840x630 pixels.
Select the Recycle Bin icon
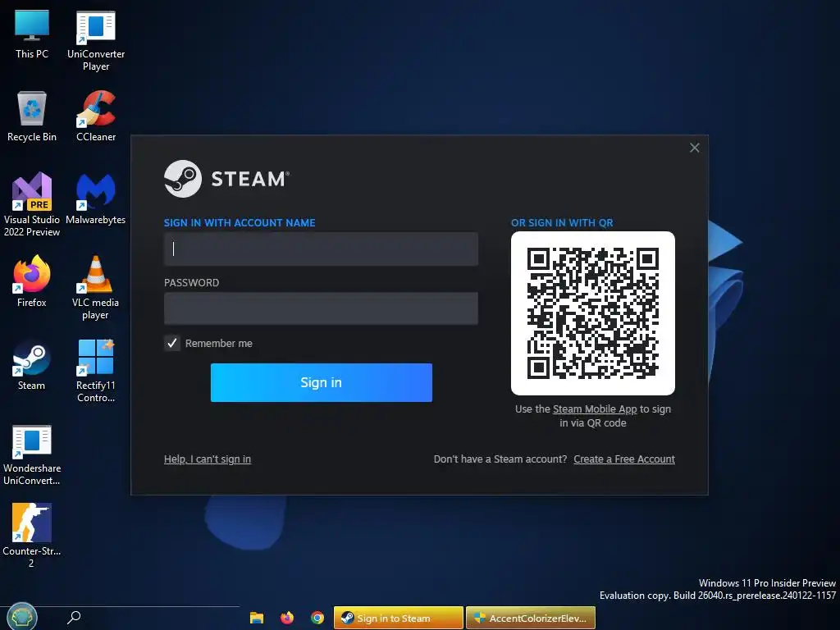point(32,116)
